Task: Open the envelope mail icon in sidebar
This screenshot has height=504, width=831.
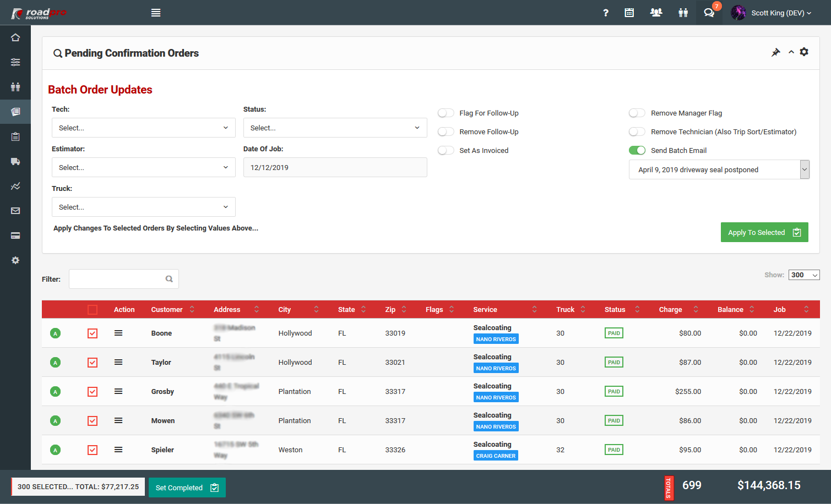Action: coord(15,211)
